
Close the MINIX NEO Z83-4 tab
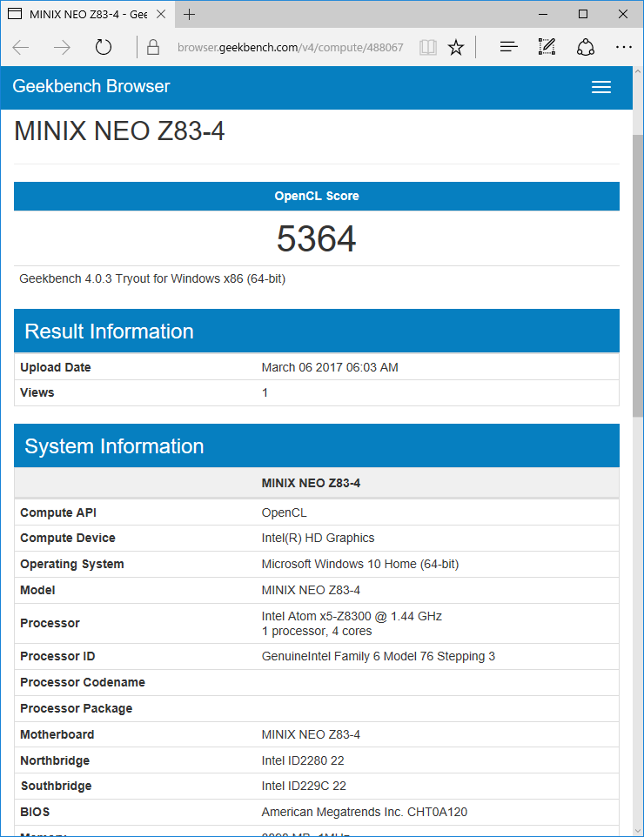[x=161, y=15]
